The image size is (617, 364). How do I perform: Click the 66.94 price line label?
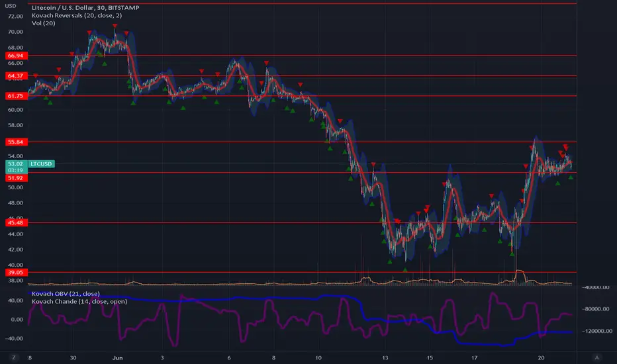[x=16, y=56]
